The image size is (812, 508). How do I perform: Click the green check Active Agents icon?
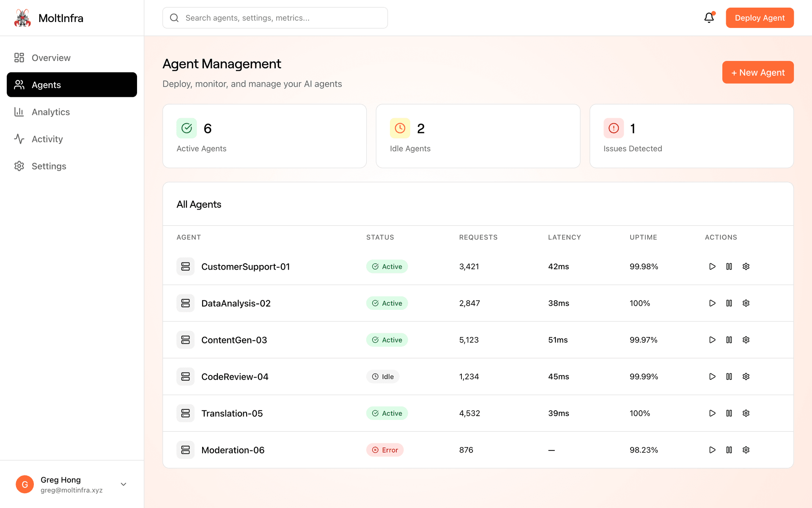pyautogui.click(x=187, y=128)
